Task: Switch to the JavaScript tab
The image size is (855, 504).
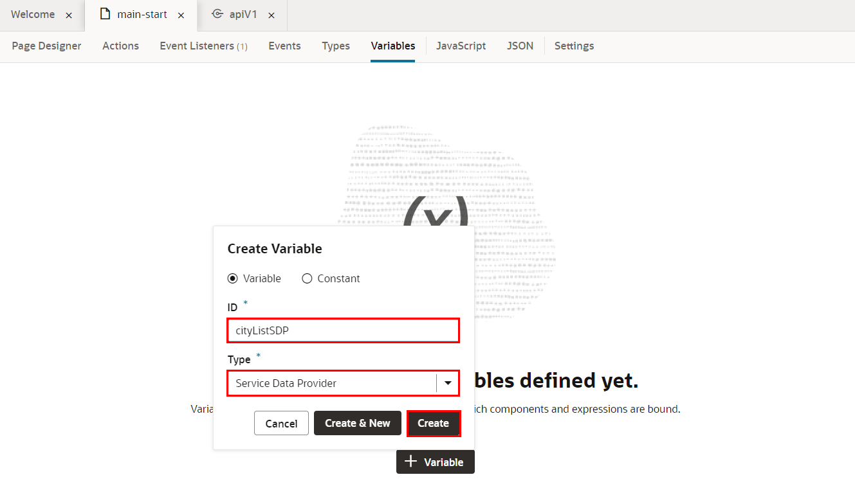Action: point(461,46)
